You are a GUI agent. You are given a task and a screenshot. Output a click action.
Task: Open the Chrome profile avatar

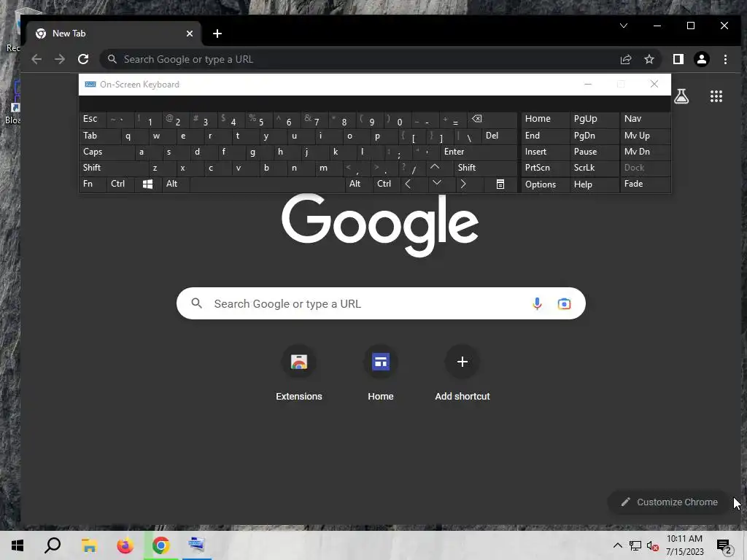701,59
